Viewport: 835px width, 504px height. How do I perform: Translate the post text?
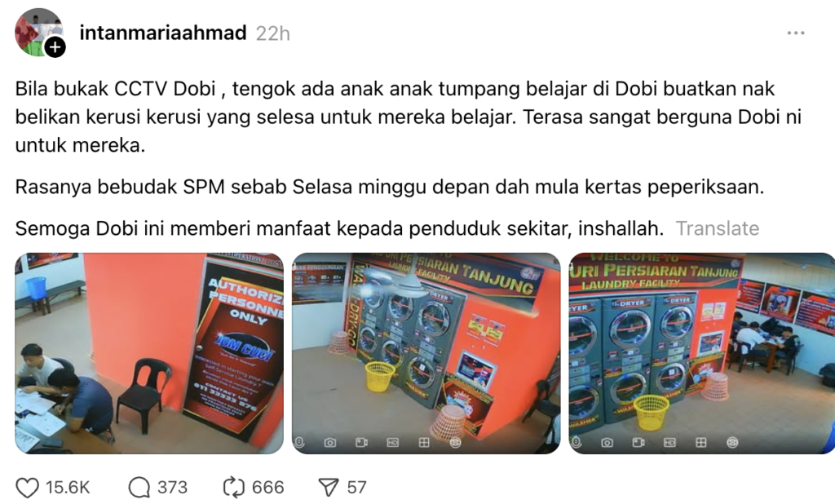coord(718,228)
